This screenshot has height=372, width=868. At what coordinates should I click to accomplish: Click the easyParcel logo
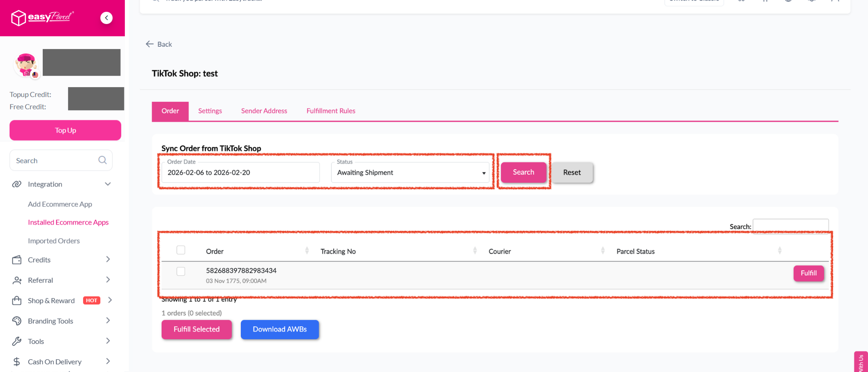pyautogui.click(x=42, y=18)
